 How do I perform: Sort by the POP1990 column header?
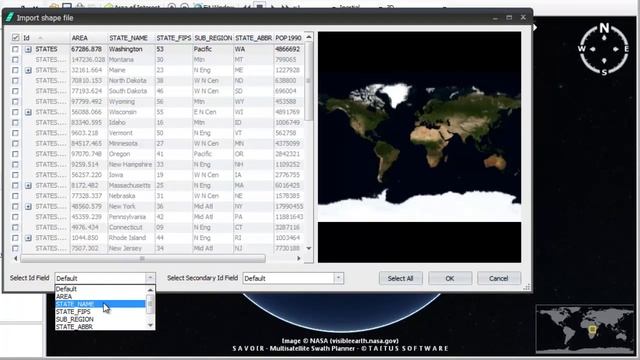(x=289, y=38)
